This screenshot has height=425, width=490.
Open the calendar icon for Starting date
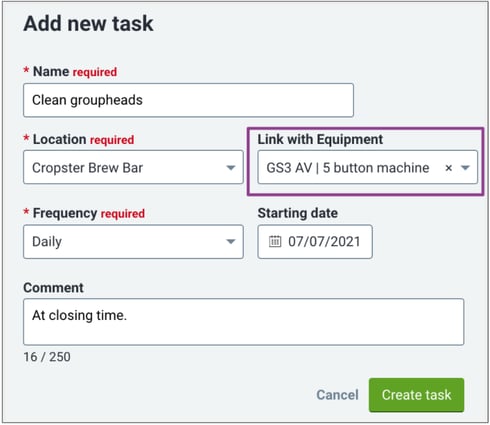(275, 241)
